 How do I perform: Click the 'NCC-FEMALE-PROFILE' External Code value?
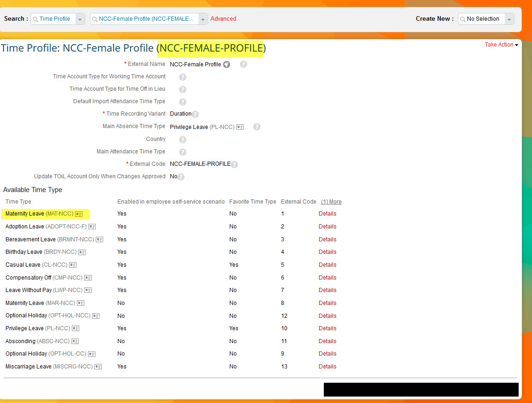pyautogui.click(x=200, y=164)
